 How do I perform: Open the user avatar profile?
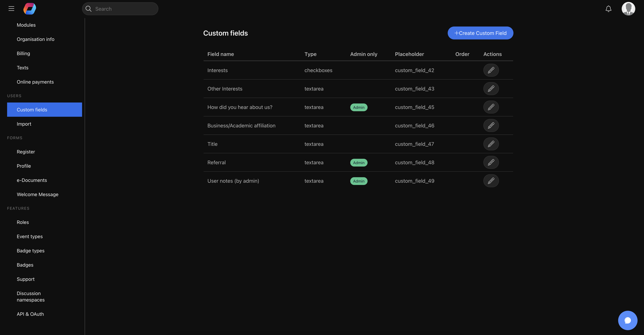(x=628, y=9)
